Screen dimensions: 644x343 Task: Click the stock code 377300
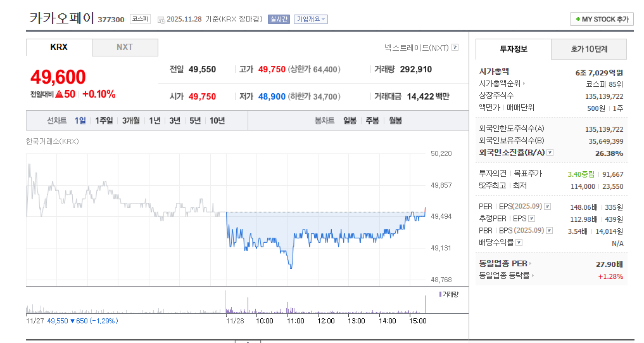click(x=111, y=20)
